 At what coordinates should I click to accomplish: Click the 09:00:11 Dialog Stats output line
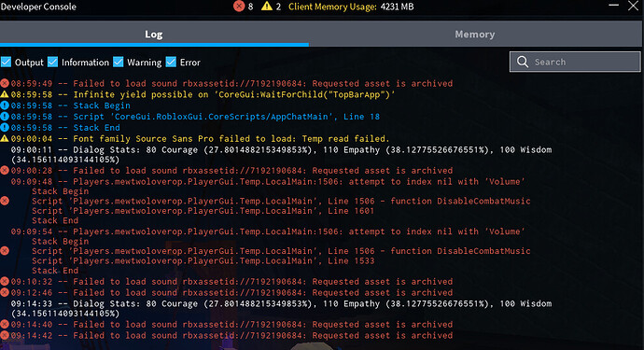[281, 154]
